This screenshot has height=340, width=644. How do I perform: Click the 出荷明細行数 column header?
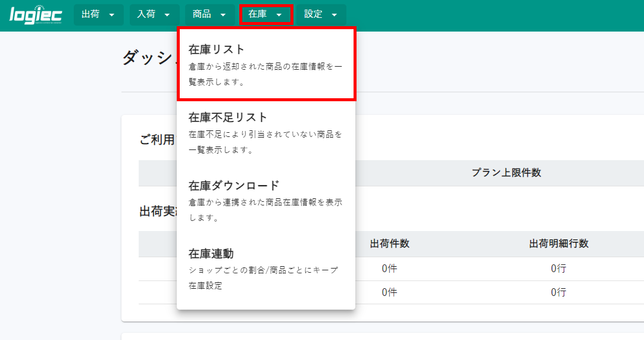(558, 244)
